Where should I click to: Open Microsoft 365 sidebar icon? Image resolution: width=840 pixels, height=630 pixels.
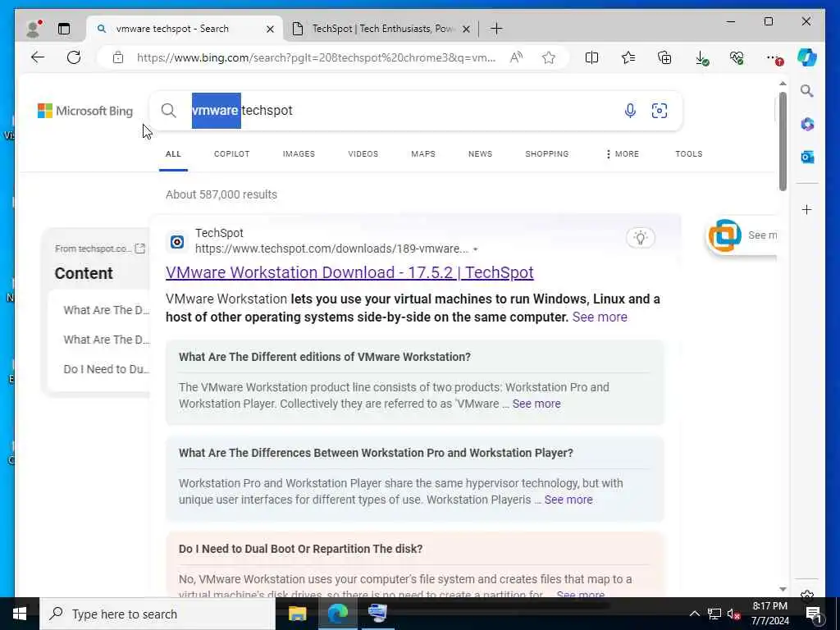point(807,125)
